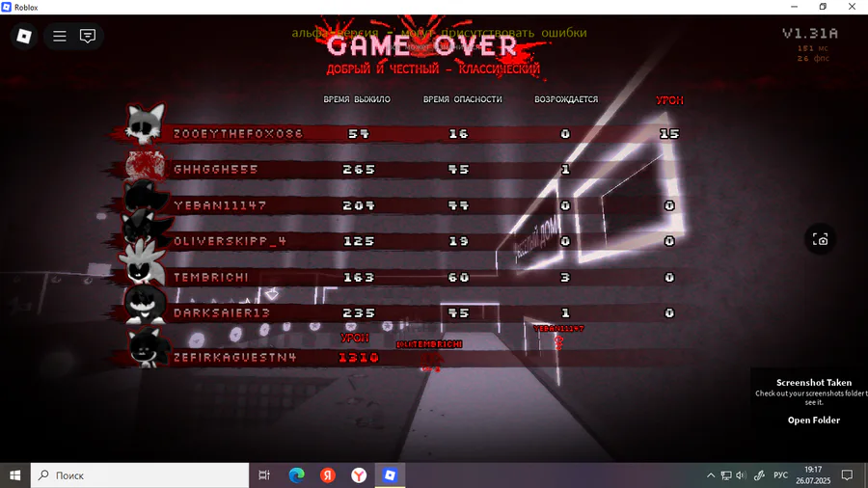
Task: Switch to Roblox taskbar icon
Action: [x=390, y=475]
